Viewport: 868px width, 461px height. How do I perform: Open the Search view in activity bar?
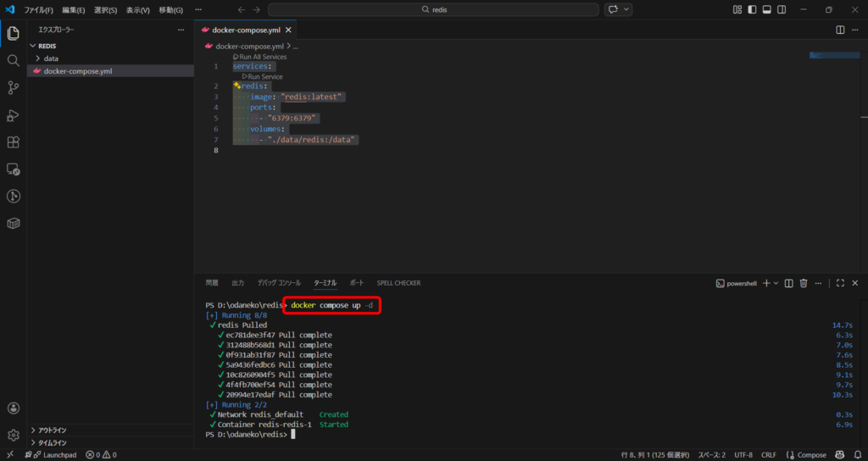coord(14,61)
